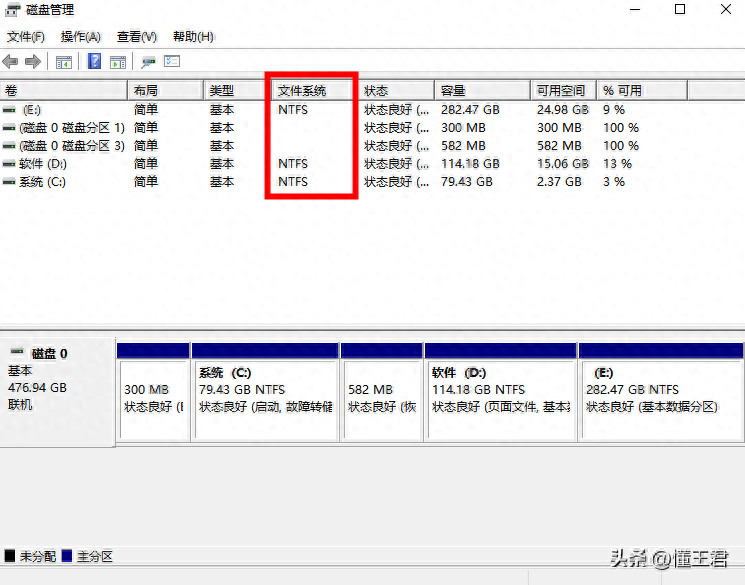The width and height of the screenshot is (745, 585).
Task: Open the properties checklist toolbar icon
Action: point(172,61)
